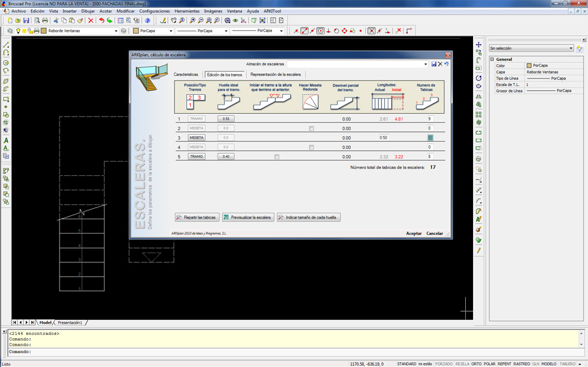Click the tabicas number field with 9 in row 1
Viewport: 588px width, 367px height.
(430, 118)
